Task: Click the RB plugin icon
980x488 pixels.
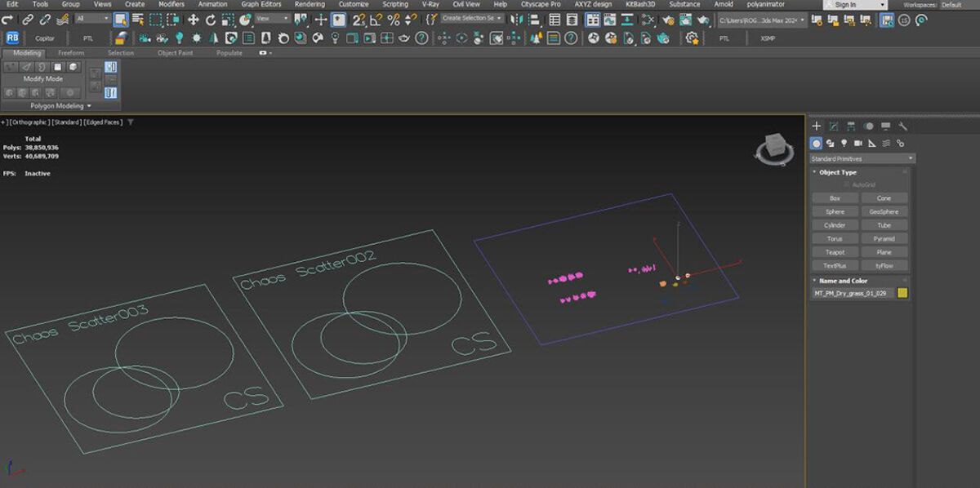Action: point(12,38)
